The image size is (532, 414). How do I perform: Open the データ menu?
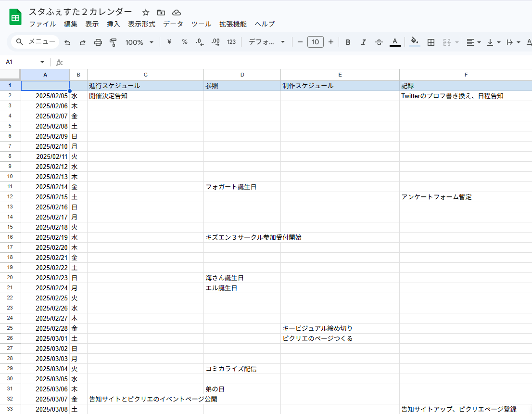coord(173,24)
